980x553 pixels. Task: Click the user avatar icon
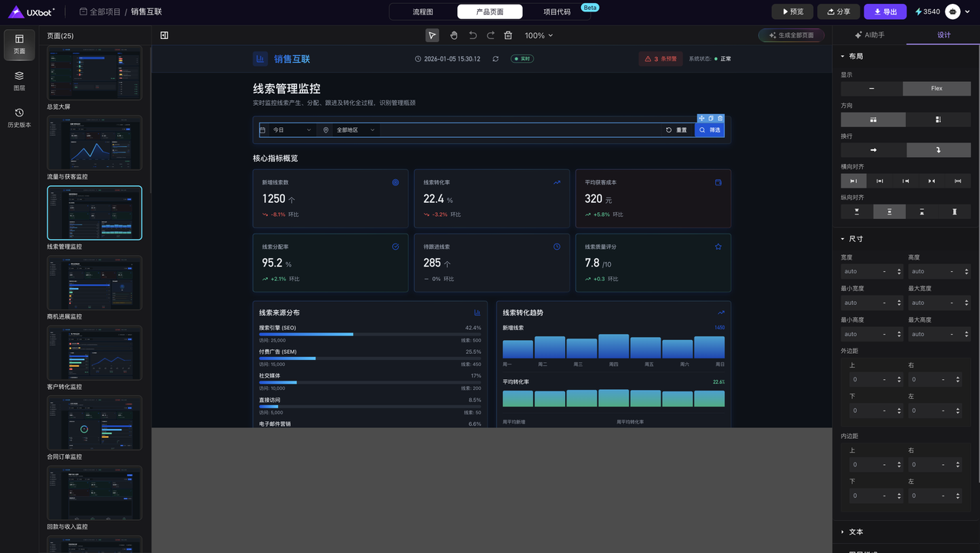[952, 11]
